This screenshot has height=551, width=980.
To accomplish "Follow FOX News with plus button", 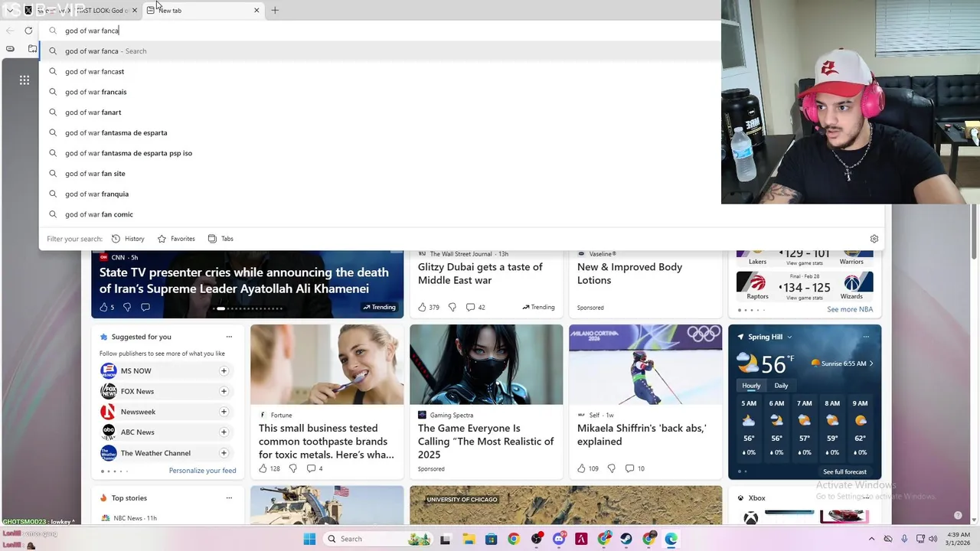I will point(224,391).
